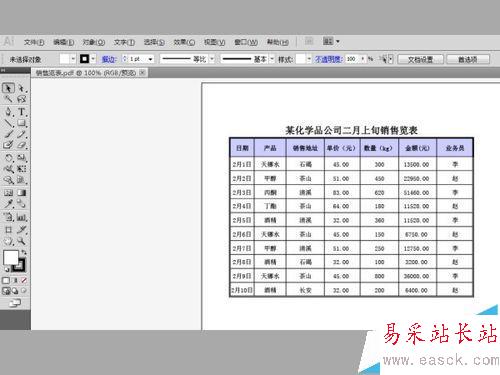Select the Symbol Sprayer tool
Image resolution: width=500 pixels, height=375 pixels.
8,217
